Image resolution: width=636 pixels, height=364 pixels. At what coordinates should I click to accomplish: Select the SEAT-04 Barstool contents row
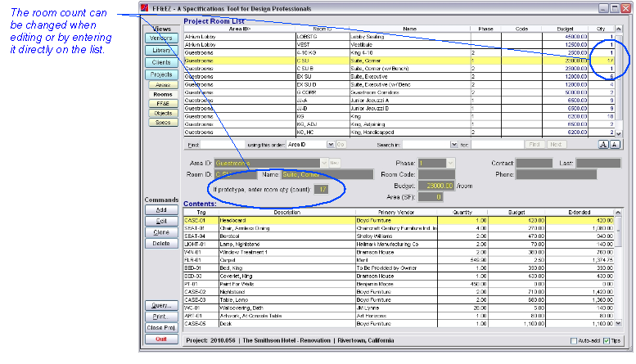(x=399, y=236)
